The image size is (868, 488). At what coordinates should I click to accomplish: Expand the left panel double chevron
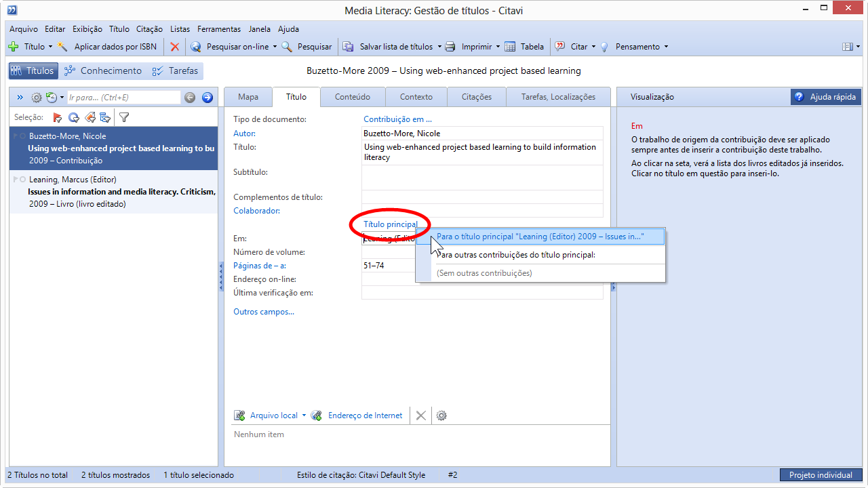[x=20, y=98]
